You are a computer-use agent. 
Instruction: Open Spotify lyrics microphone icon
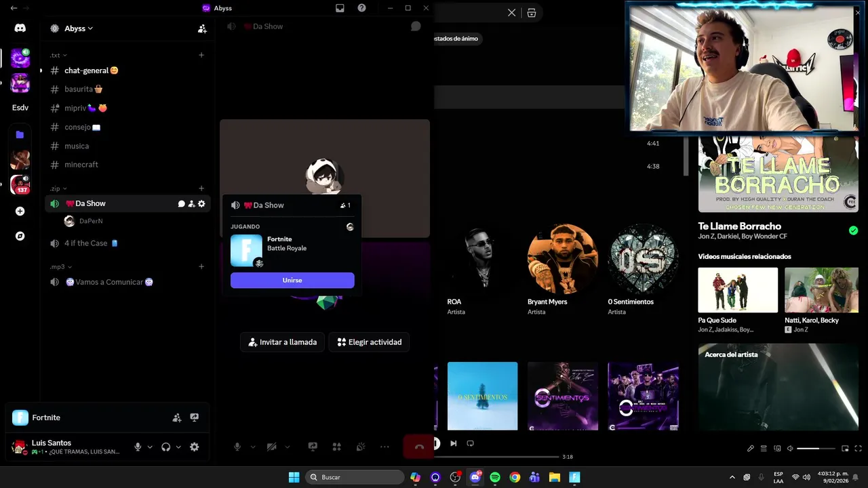(750, 449)
